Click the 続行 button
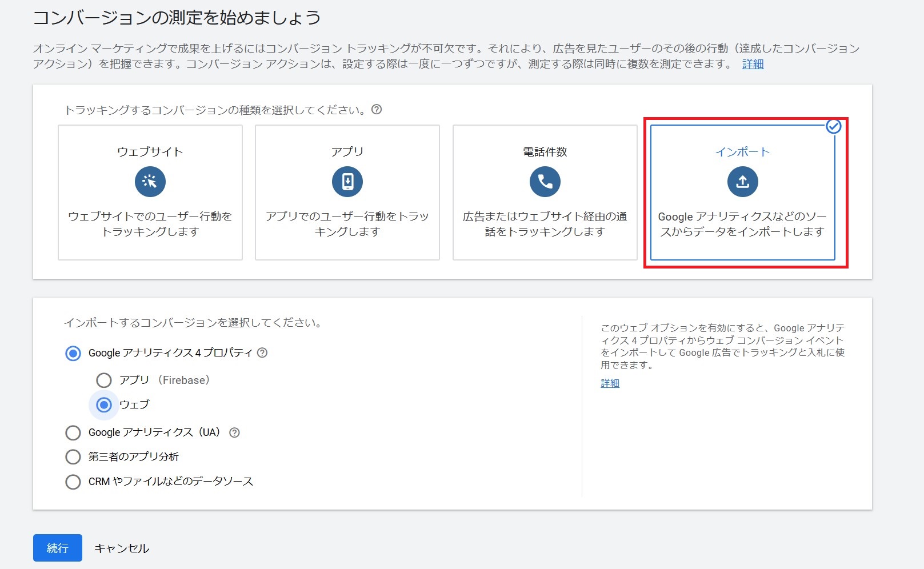Image resolution: width=924 pixels, height=569 pixels. pyautogui.click(x=57, y=548)
